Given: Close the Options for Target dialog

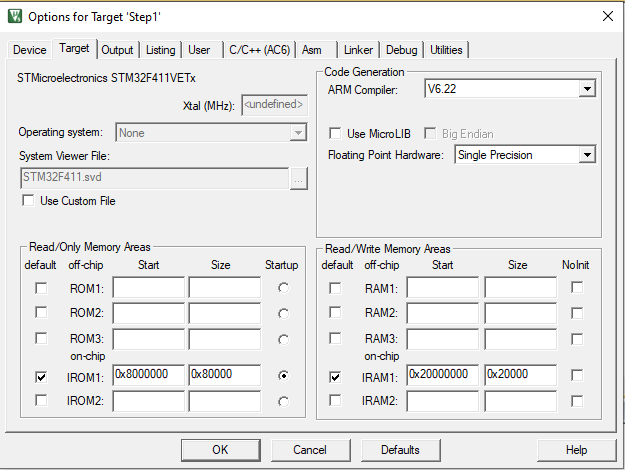Looking at the screenshot, I should [607, 16].
